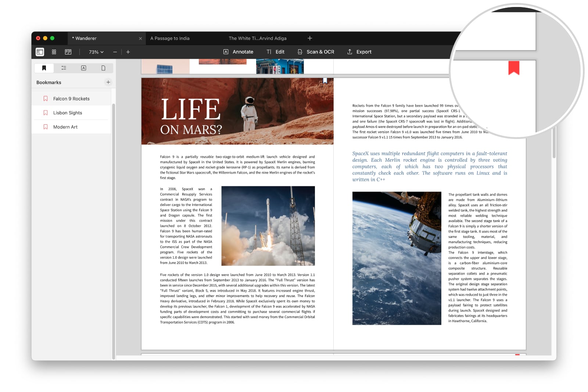Zoom in using the plus button
This screenshot has height=392, width=588.
pyautogui.click(x=128, y=52)
